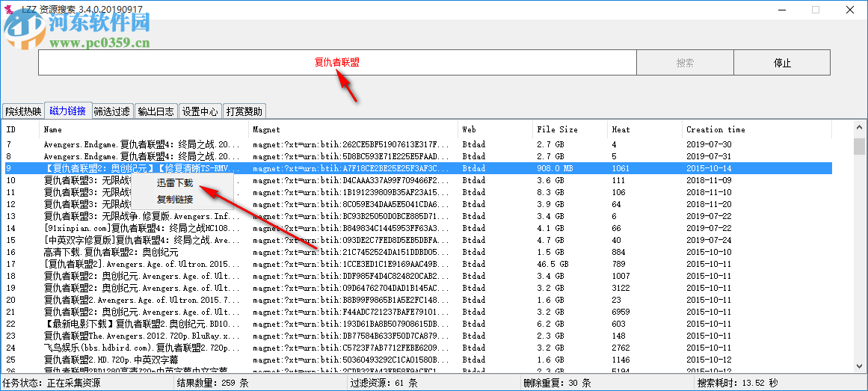Click 搜索耗时: 13.52 秒 in status bar
The image size is (868, 391).
pos(739,383)
